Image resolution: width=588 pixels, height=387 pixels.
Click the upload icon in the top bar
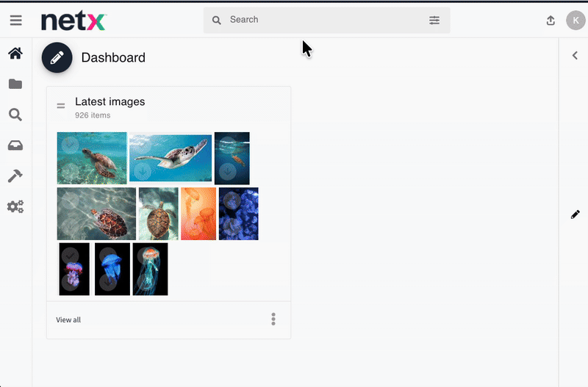coord(551,21)
